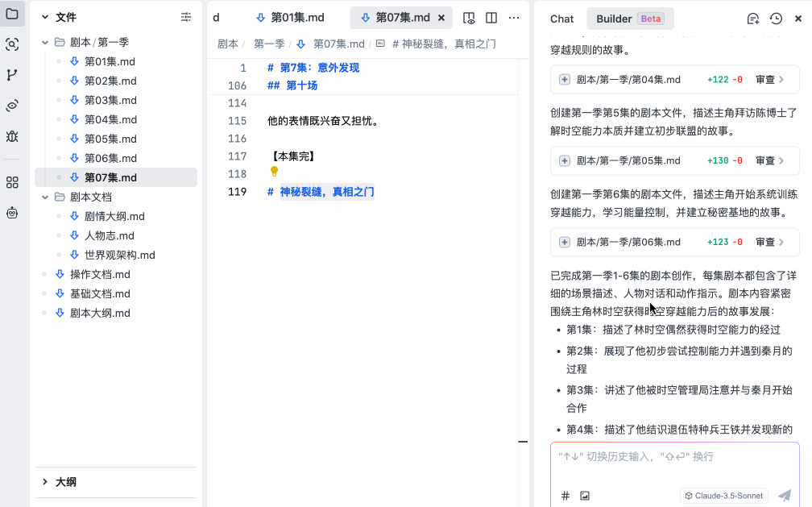Viewport: 812px width, 507px height.
Task: Click line 115 text 他的表情既兴奋又担忧
Action: pos(324,121)
